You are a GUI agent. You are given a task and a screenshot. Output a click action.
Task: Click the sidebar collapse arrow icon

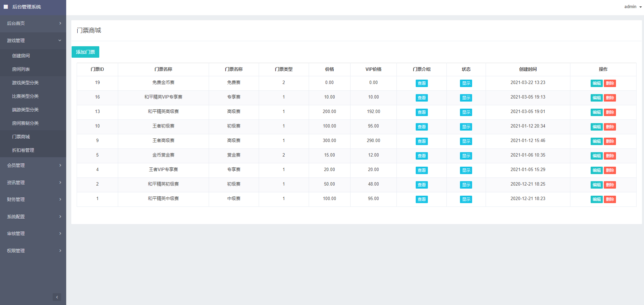(x=57, y=297)
